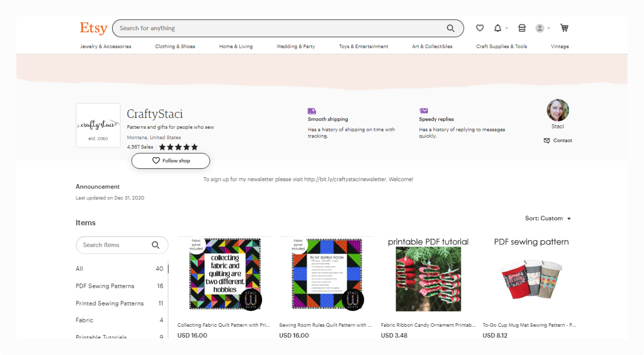This screenshot has width=644, height=355.
Task: Open Jewelry & Accessories category menu
Action: [106, 46]
